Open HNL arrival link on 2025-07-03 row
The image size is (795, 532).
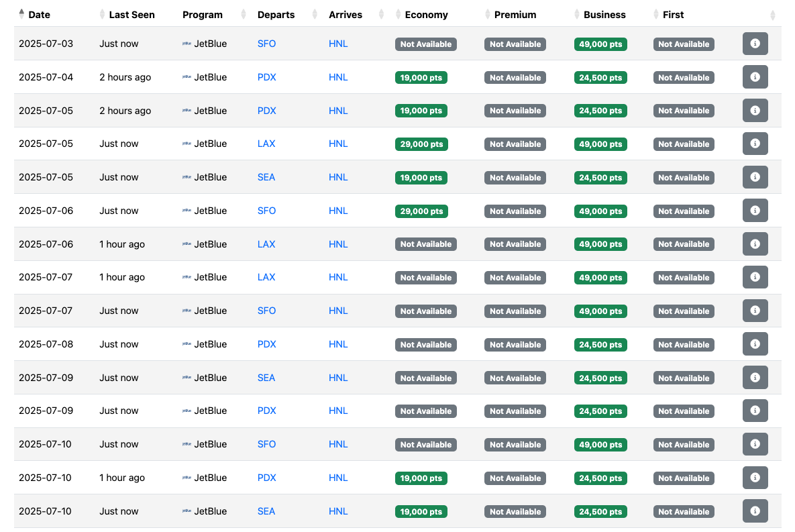pyautogui.click(x=338, y=44)
